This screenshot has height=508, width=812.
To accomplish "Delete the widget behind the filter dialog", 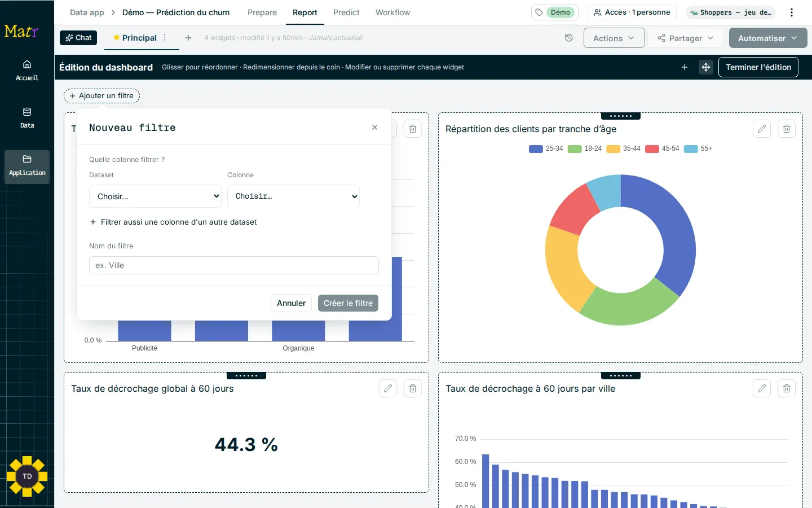I will click(x=413, y=129).
